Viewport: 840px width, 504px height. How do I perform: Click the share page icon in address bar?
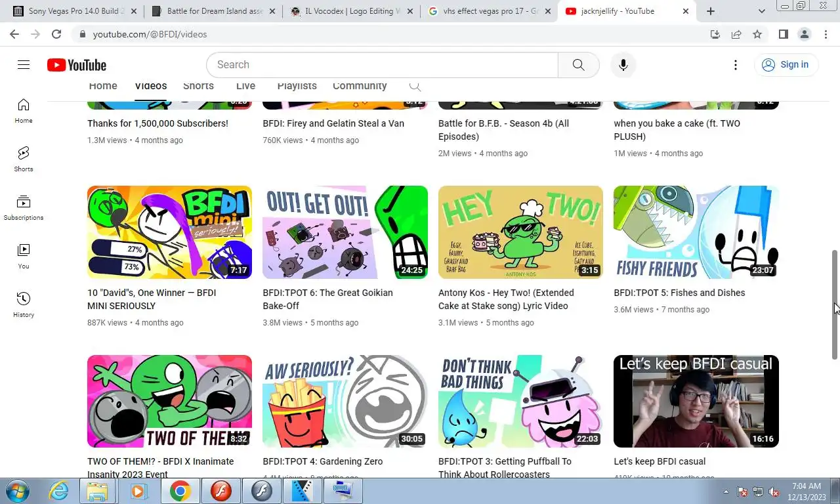click(736, 34)
